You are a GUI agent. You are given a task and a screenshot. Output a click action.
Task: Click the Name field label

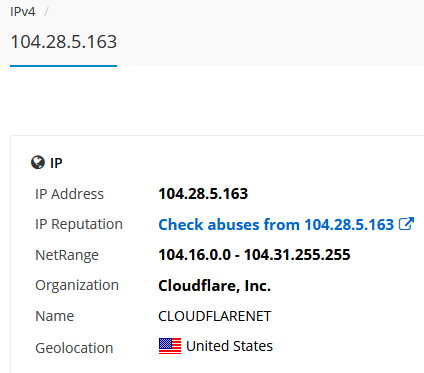point(54,316)
